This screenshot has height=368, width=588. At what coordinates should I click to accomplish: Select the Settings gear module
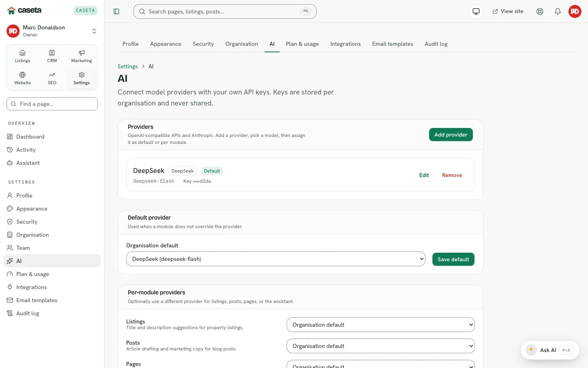82,78
